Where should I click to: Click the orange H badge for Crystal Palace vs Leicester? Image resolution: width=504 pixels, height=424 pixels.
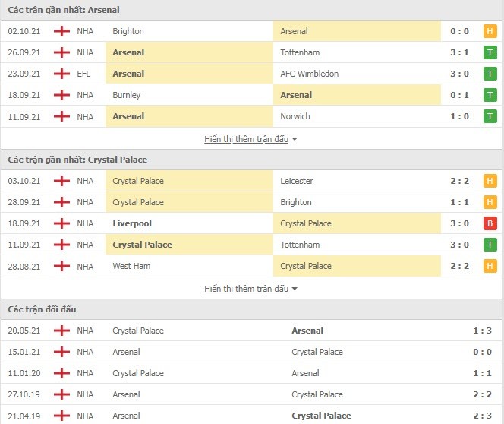click(x=490, y=181)
